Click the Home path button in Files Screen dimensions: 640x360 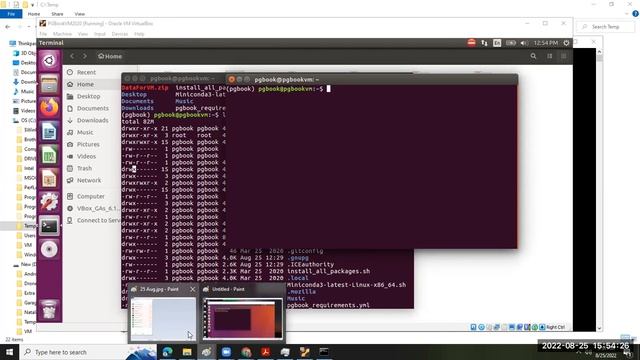(110, 56)
